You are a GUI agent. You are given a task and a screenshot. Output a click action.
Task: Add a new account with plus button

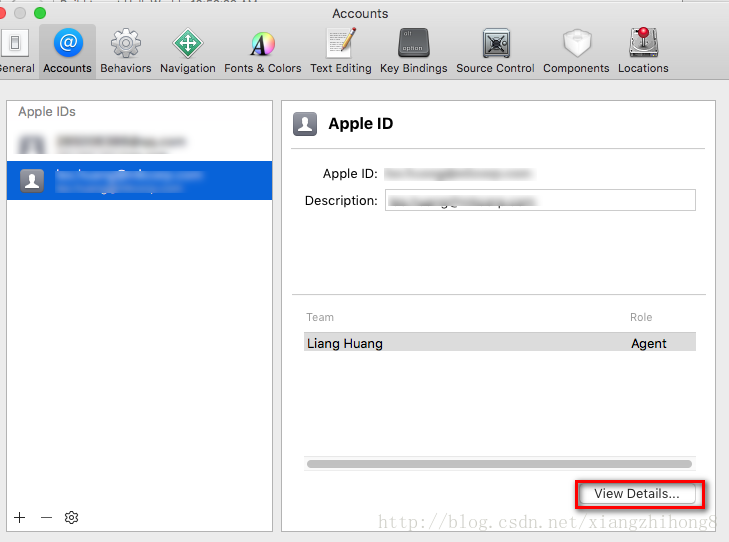click(20, 517)
